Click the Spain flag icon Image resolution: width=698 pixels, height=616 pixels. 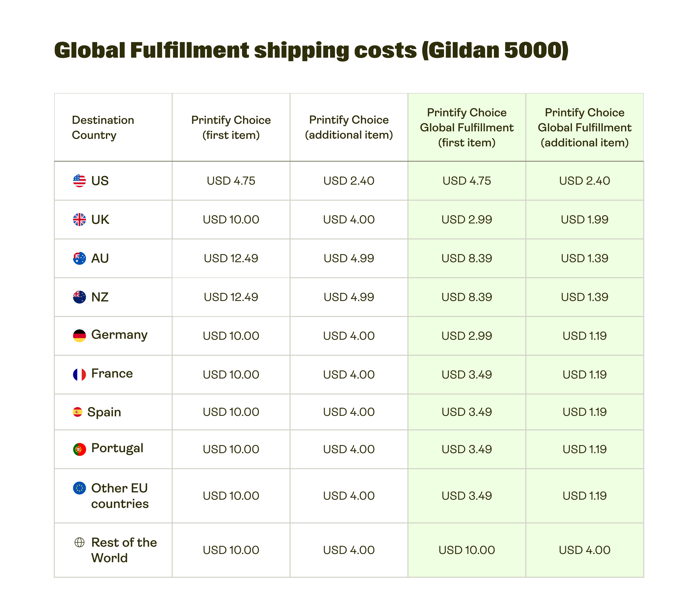(x=78, y=412)
